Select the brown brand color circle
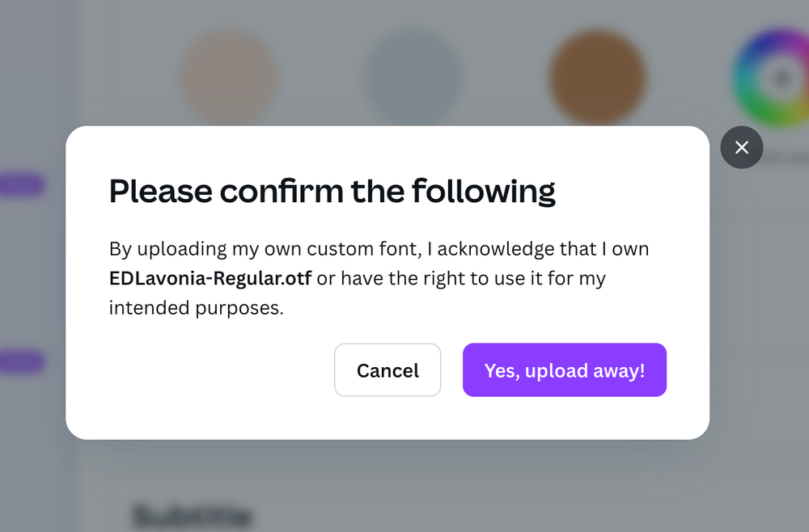Image resolution: width=809 pixels, height=532 pixels. click(597, 78)
